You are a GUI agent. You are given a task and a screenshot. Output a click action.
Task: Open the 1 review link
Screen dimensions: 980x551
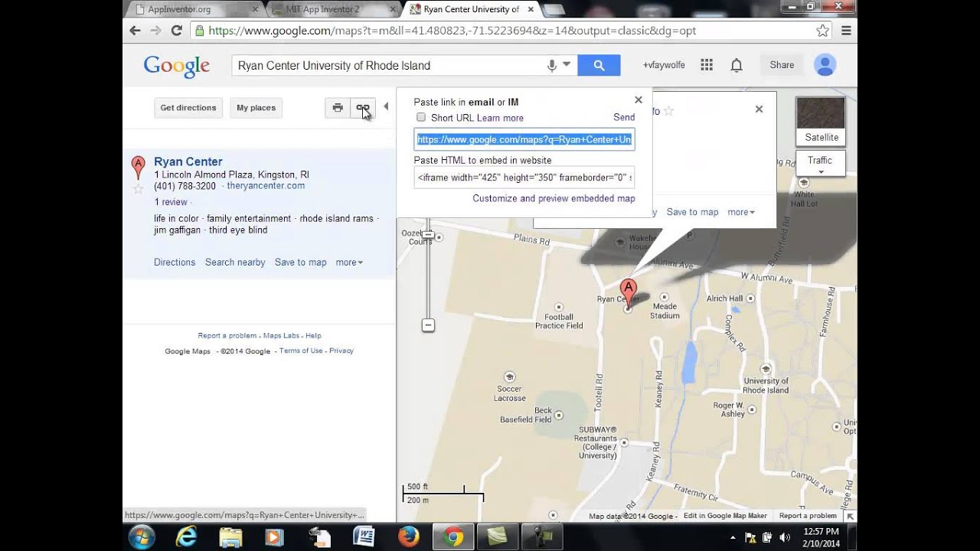click(171, 202)
